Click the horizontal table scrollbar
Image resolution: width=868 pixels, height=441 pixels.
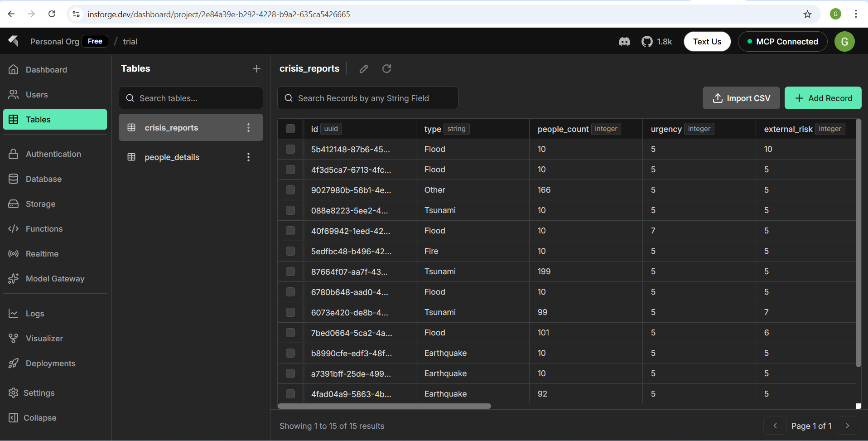click(x=384, y=406)
